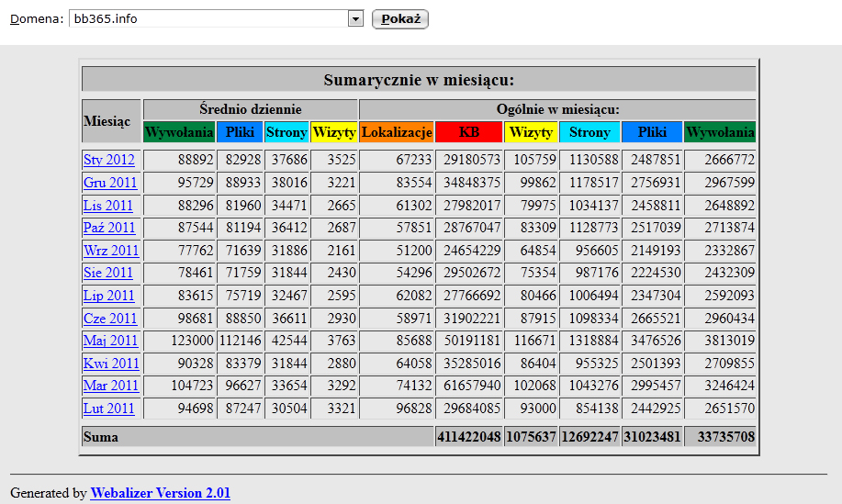Open the Lip 2011 month link
This screenshot has width=842, height=504.
(109, 296)
